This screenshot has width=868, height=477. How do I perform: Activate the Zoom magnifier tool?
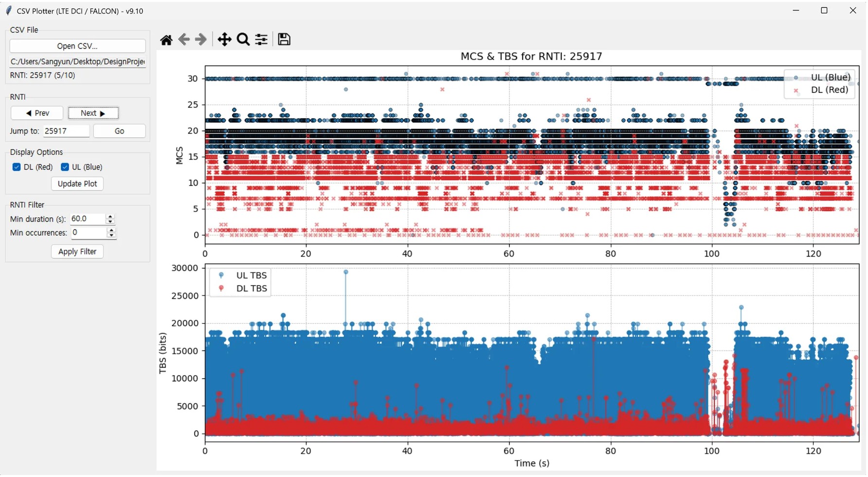click(x=243, y=39)
